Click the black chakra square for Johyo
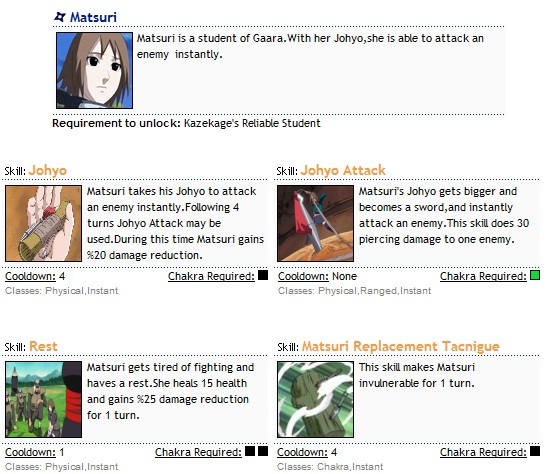Viewport: 546px width, 474px height. coord(263,275)
